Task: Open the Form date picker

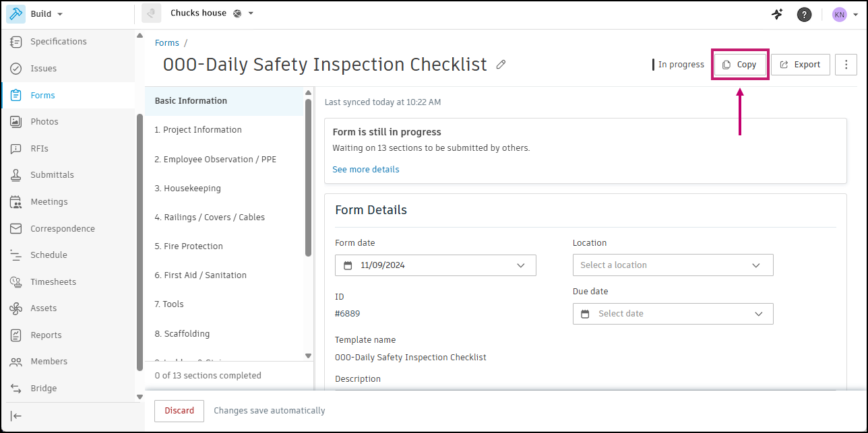Action: (x=435, y=265)
